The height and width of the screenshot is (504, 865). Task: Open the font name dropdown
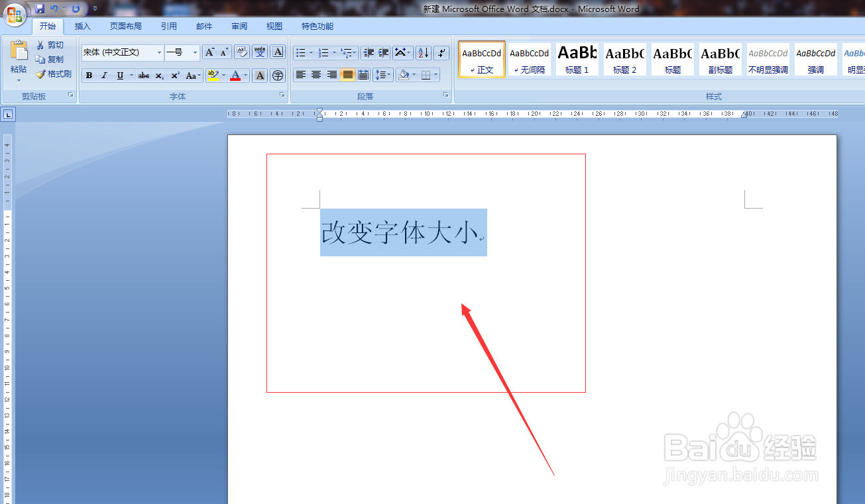tap(159, 52)
